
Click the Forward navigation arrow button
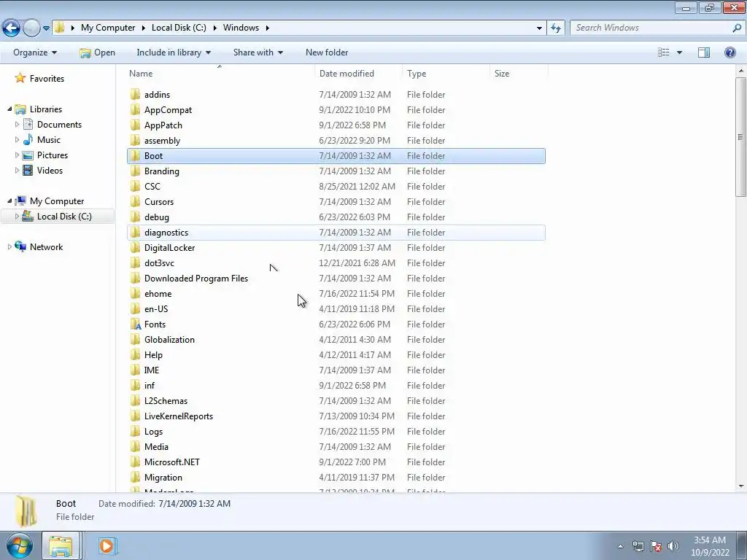(31, 28)
